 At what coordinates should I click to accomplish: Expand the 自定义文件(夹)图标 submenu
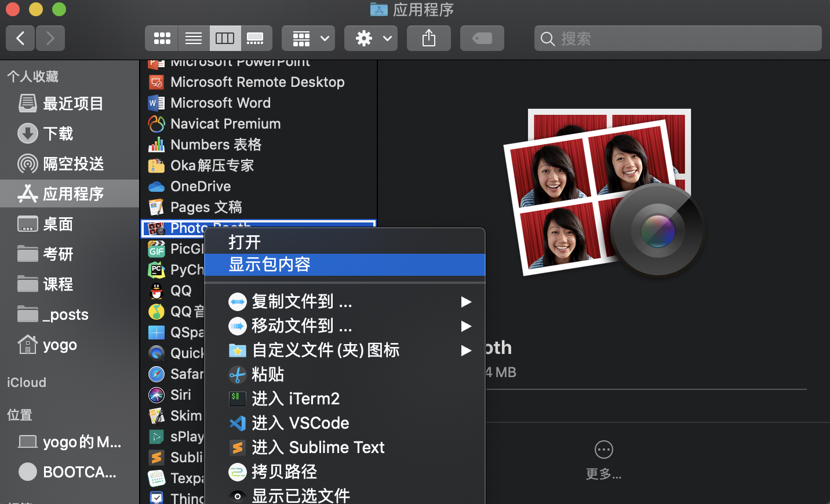345,350
